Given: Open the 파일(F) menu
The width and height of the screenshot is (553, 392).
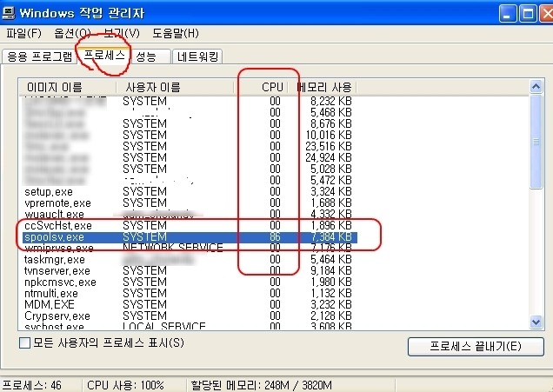Looking at the screenshot, I should [23, 34].
